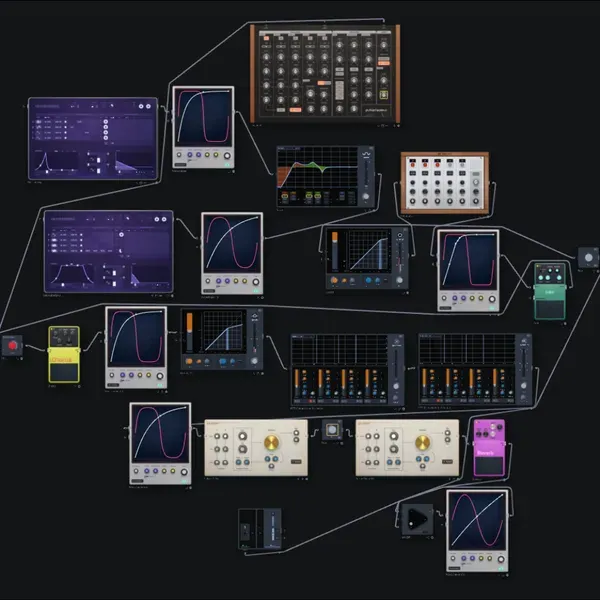Screen dimensions: 600x600
Task: Select the triangle-shaped device near bottom right
Action: pos(417,519)
